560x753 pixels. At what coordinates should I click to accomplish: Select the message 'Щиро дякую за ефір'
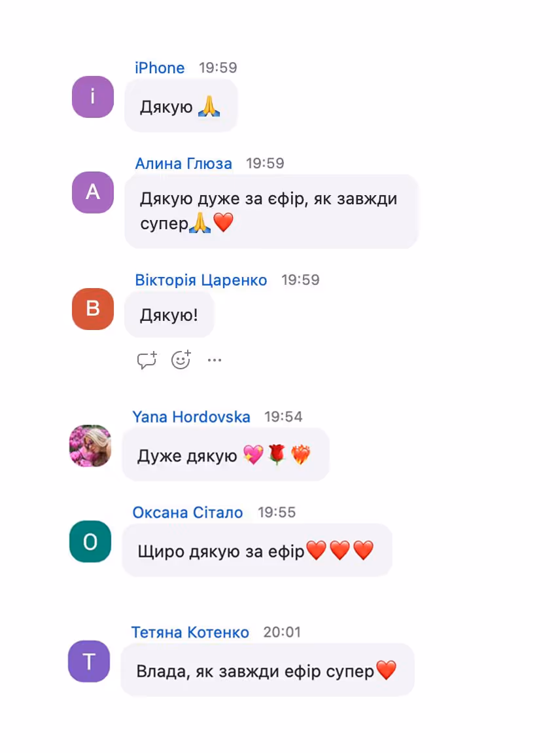click(257, 550)
